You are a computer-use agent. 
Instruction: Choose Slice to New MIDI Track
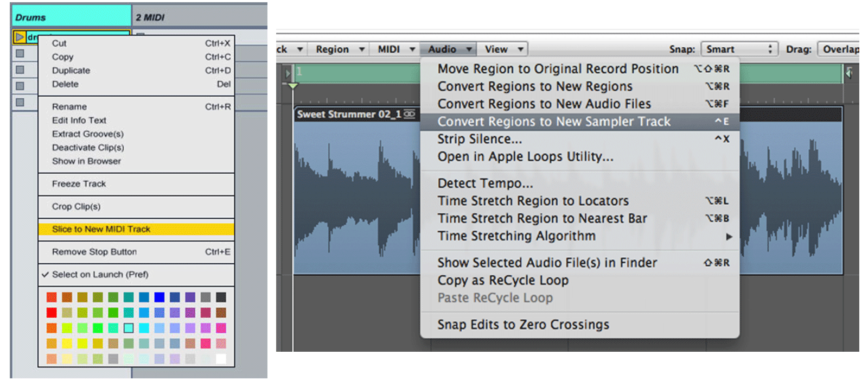tap(101, 229)
